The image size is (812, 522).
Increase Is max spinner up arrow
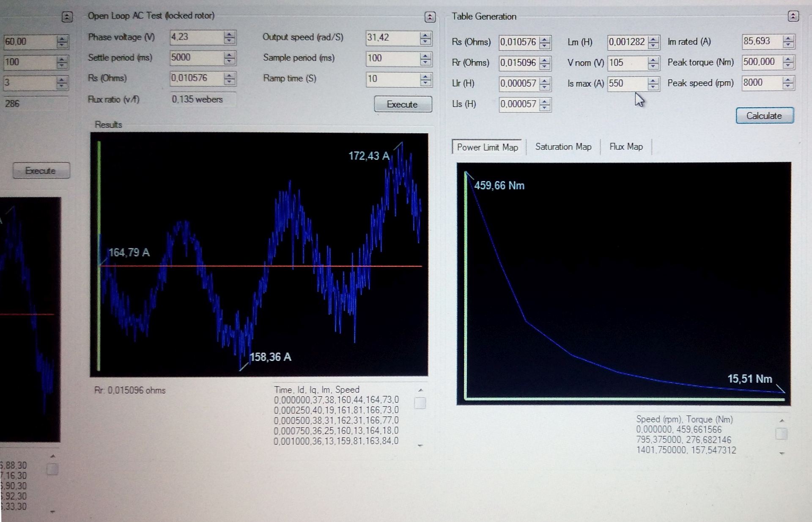pyautogui.click(x=653, y=80)
